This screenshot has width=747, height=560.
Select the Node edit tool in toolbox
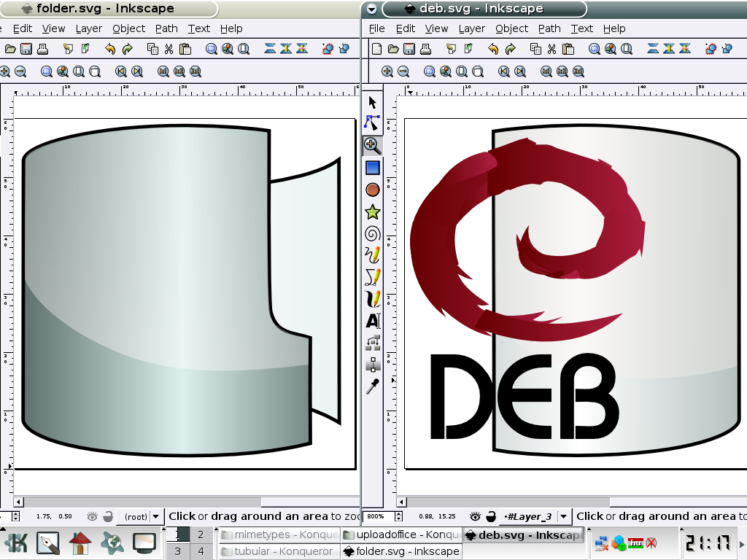click(x=373, y=122)
